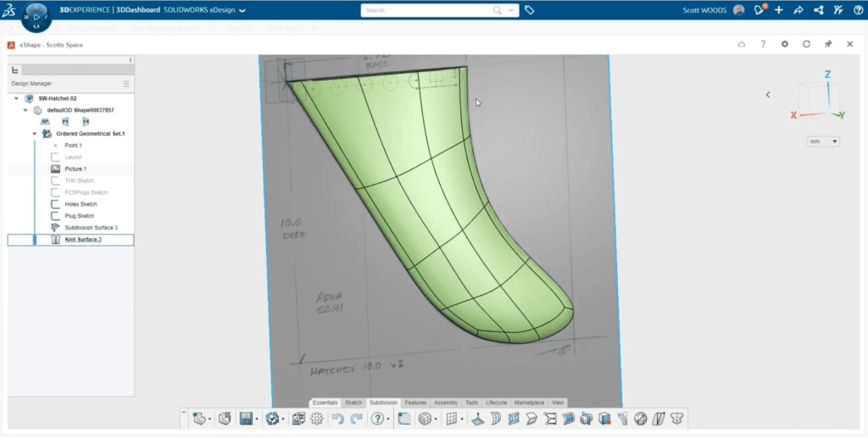Open the mm units dropdown
This screenshot has width=868, height=438.
coord(823,141)
